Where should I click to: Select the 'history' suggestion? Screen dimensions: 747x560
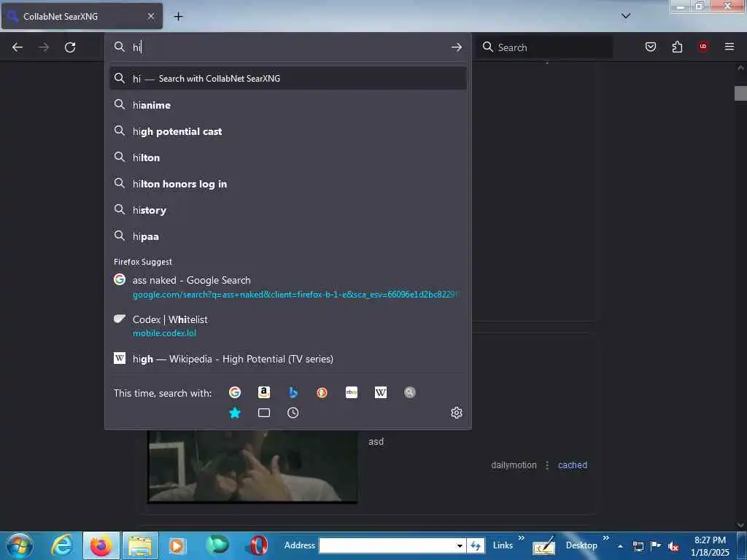tap(287, 210)
